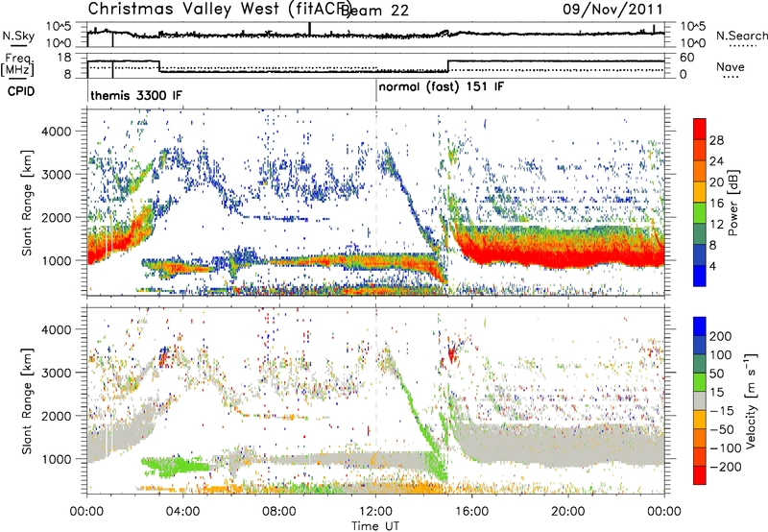
Task: Click the '16:00' time axis tick label
Action: tap(471, 512)
